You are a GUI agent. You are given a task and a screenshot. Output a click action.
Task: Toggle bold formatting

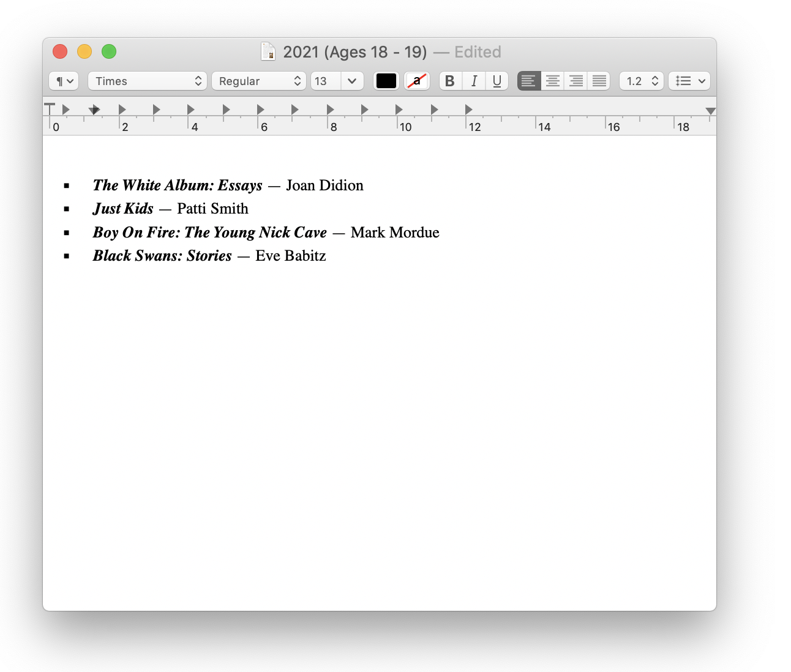[450, 81]
